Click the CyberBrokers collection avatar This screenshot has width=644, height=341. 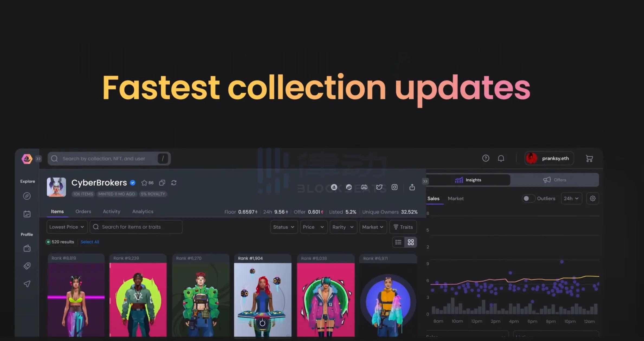coord(56,187)
